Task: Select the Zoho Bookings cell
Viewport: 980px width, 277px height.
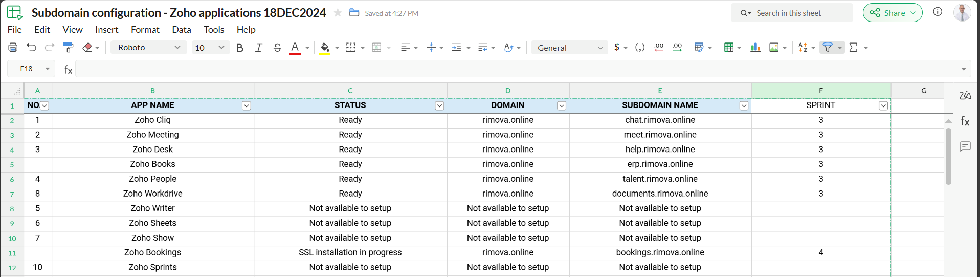Action: click(152, 252)
